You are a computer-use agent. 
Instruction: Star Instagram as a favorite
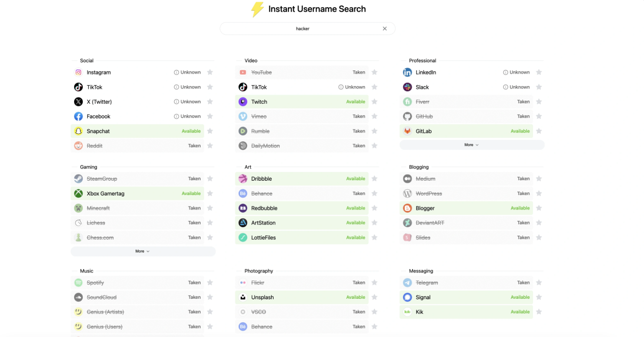pyautogui.click(x=210, y=73)
